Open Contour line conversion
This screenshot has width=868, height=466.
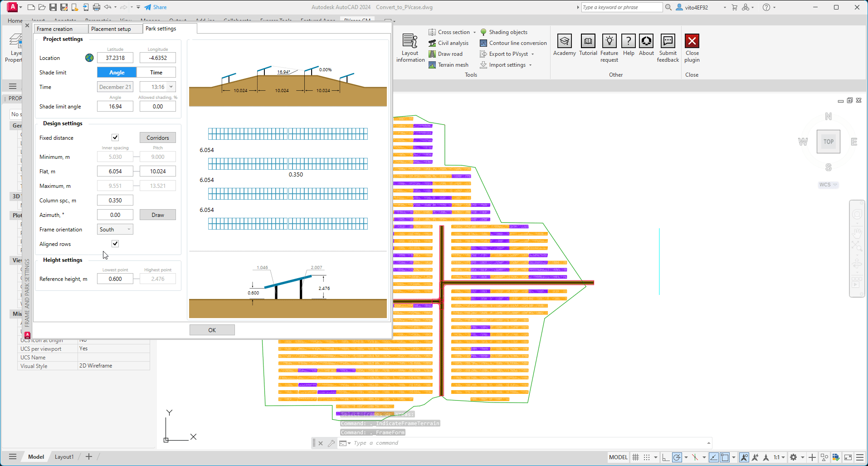point(513,43)
